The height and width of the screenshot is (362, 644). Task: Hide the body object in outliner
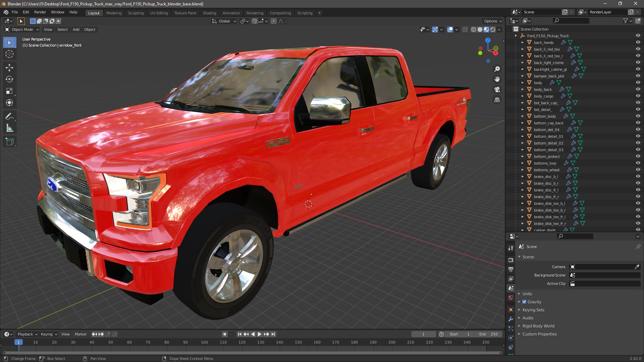point(638,82)
